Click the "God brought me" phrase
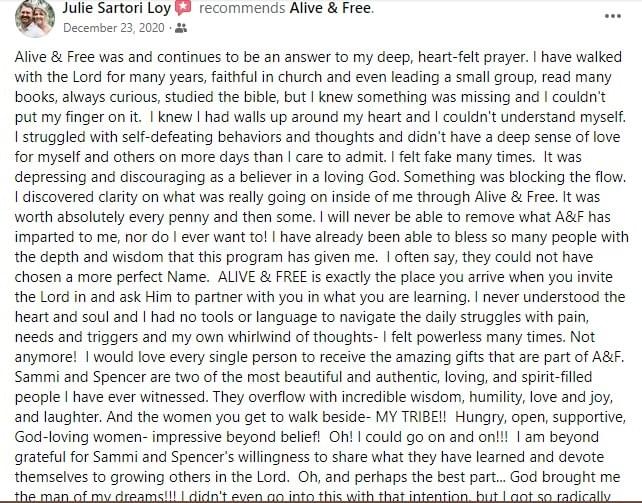Screen dimensions: 642x503 pos(565,477)
